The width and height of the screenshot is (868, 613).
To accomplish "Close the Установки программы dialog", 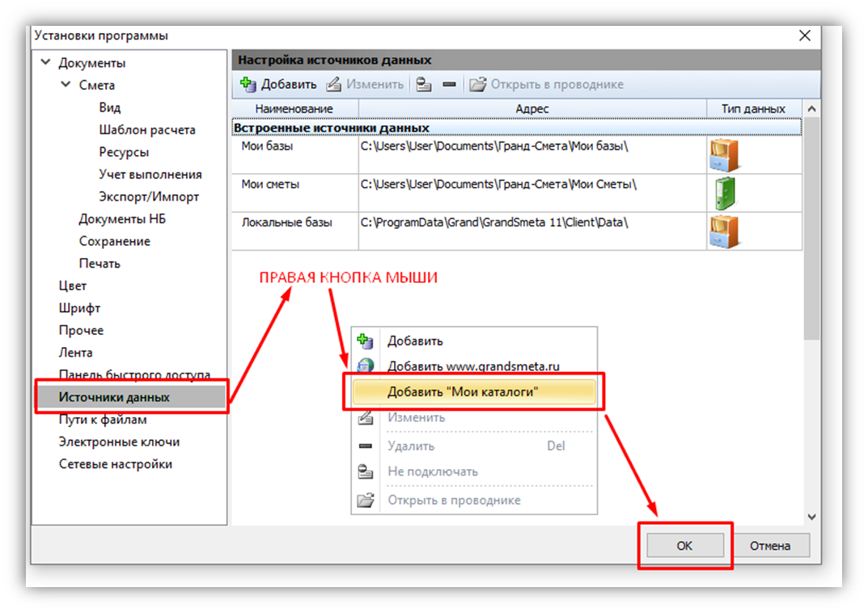I will pos(804,36).
